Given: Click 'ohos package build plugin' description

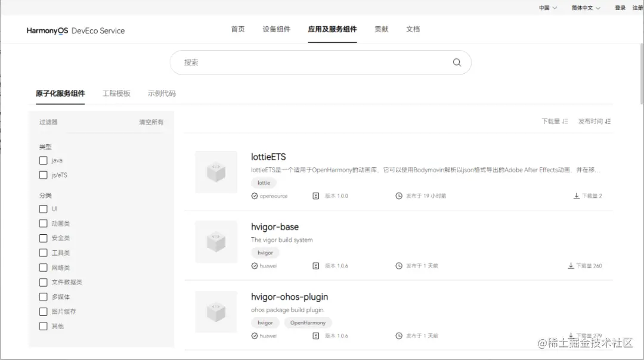Looking at the screenshot, I should (287, 310).
